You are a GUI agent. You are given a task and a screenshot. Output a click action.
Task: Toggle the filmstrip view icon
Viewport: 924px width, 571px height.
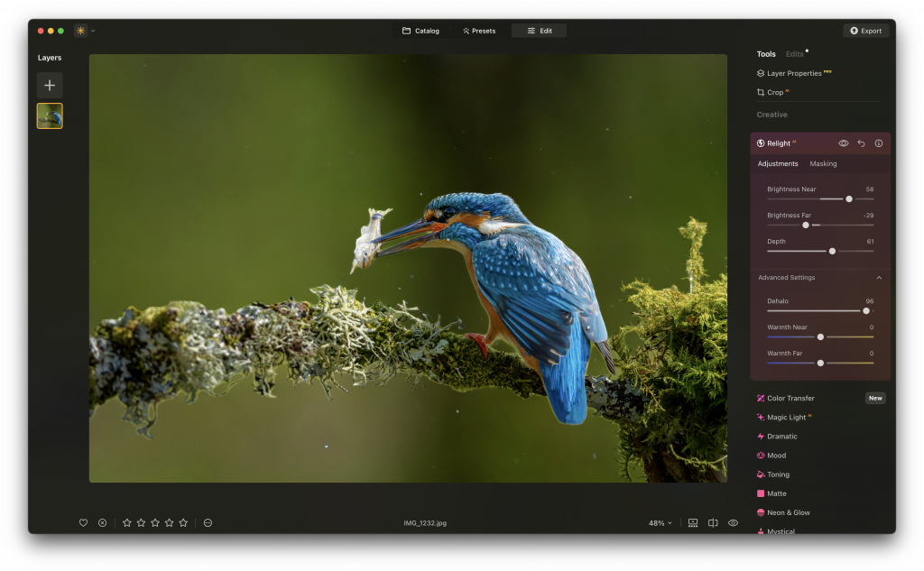click(693, 522)
